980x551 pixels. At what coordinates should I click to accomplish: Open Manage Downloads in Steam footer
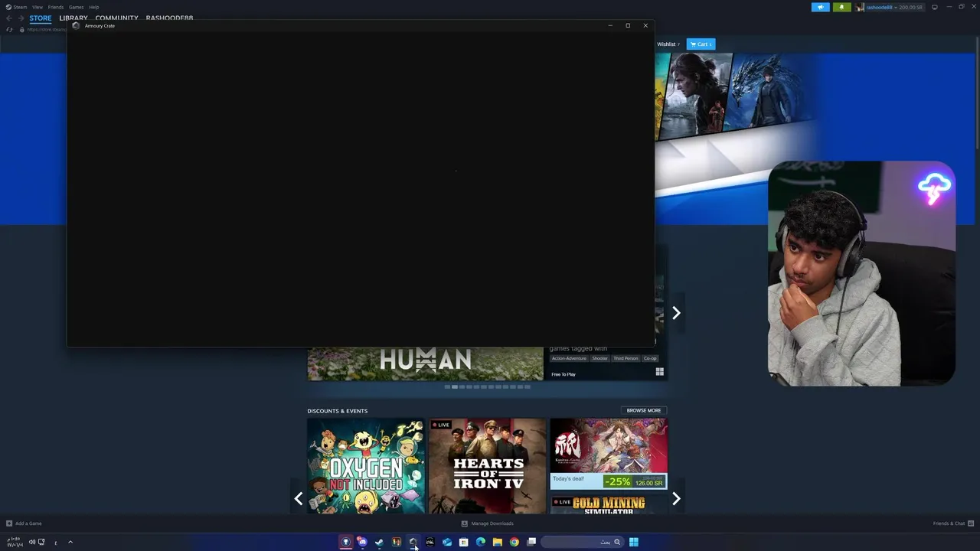487,523
